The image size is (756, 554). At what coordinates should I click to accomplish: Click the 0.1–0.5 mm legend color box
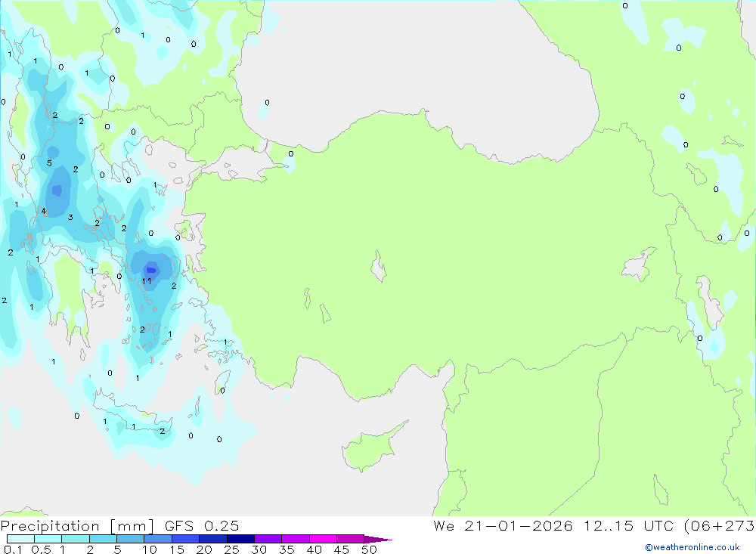[x=20, y=539]
